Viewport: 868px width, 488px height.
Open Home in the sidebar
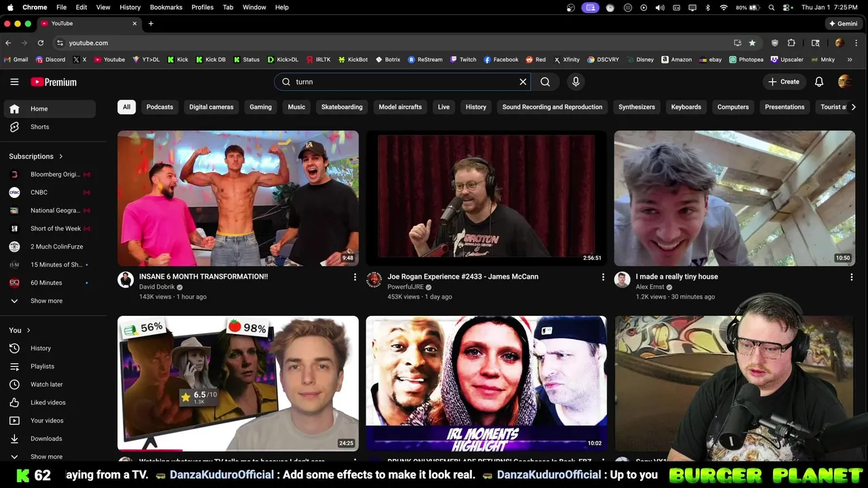[x=48, y=108]
